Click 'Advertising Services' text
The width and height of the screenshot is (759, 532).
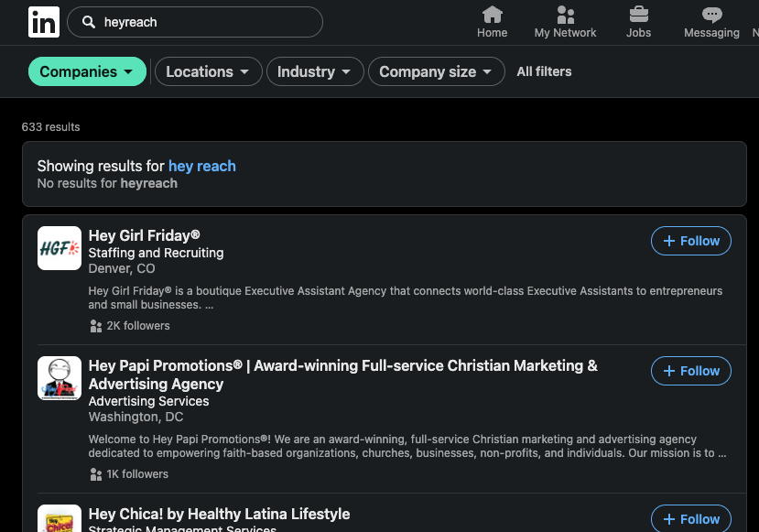pyautogui.click(x=148, y=401)
